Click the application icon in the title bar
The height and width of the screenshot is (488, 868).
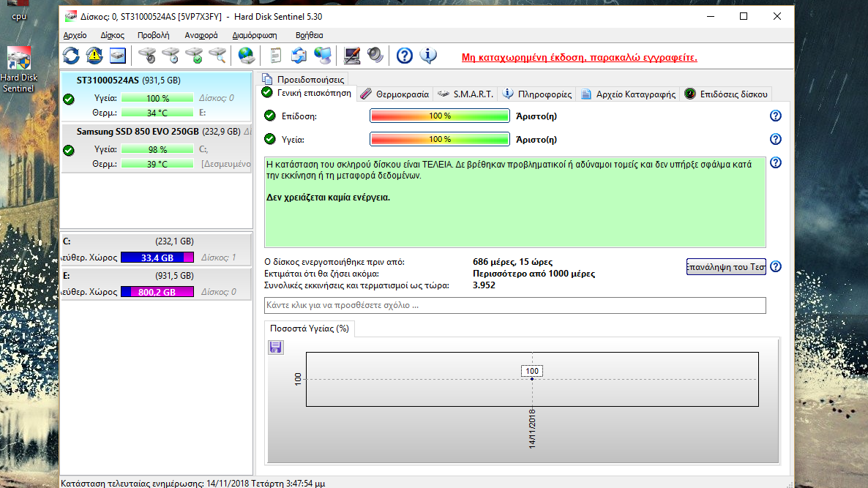pyautogui.click(x=71, y=17)
